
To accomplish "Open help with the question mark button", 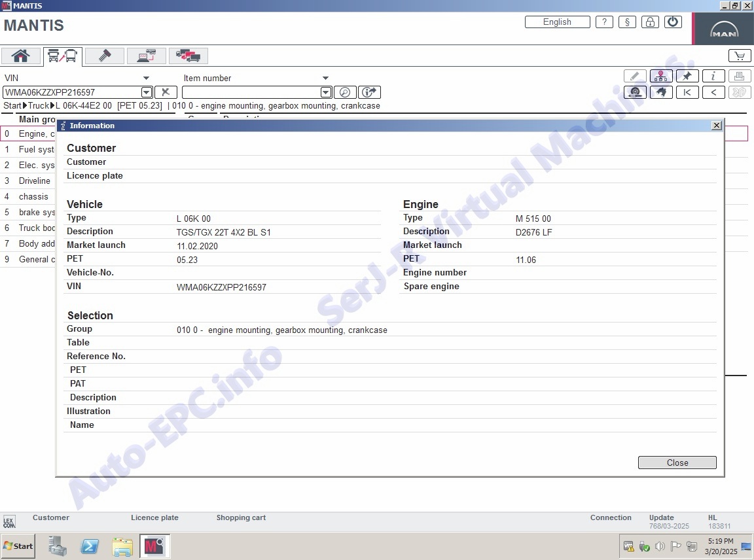I will [604, 22].
